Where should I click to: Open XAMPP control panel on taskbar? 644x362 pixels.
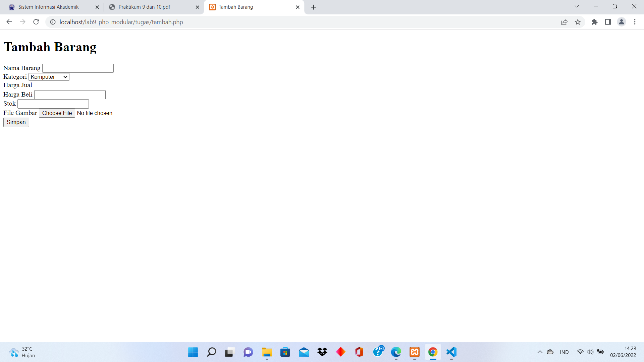415,352
